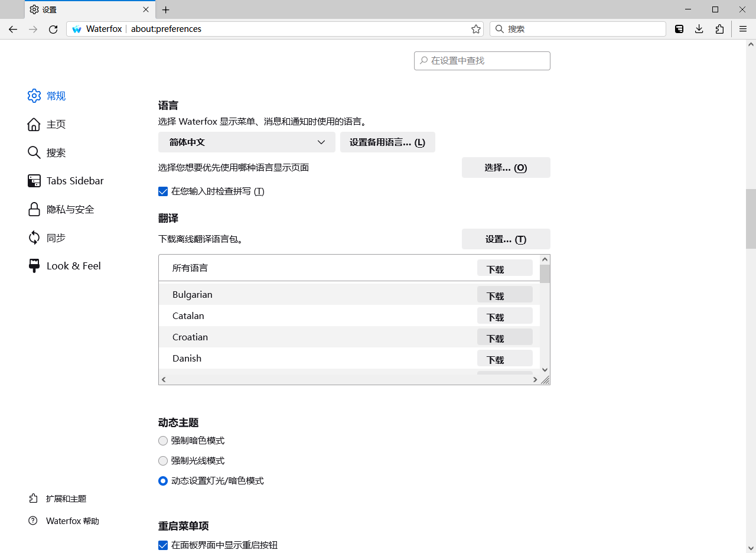Click the page vertical scrollbar thumb
756x553 pixels.
point(751,219)
